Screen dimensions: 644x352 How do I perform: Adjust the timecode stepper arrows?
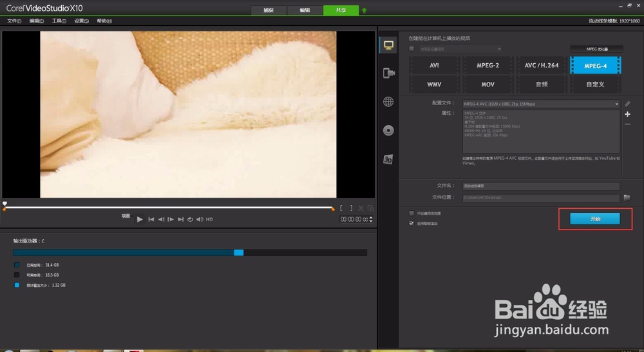pos(372,219)
